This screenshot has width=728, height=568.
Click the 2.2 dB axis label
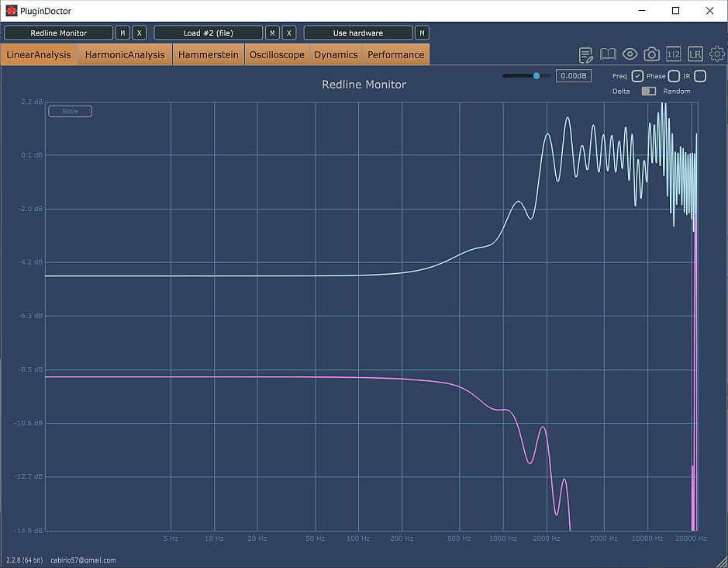click(32, 102)
